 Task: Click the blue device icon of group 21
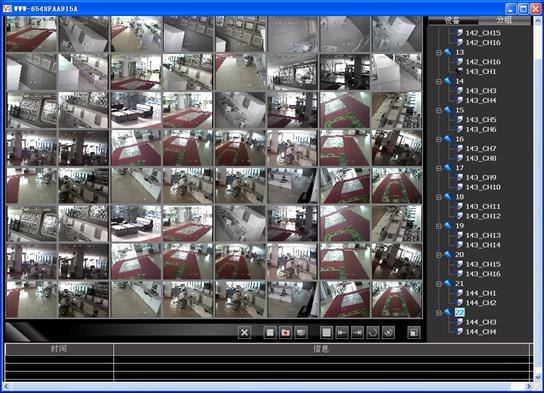point(448,283)
